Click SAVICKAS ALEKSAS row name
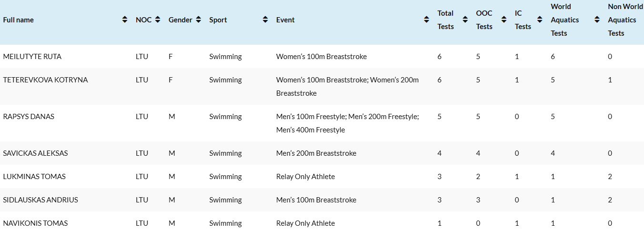 tap(36, 153)
